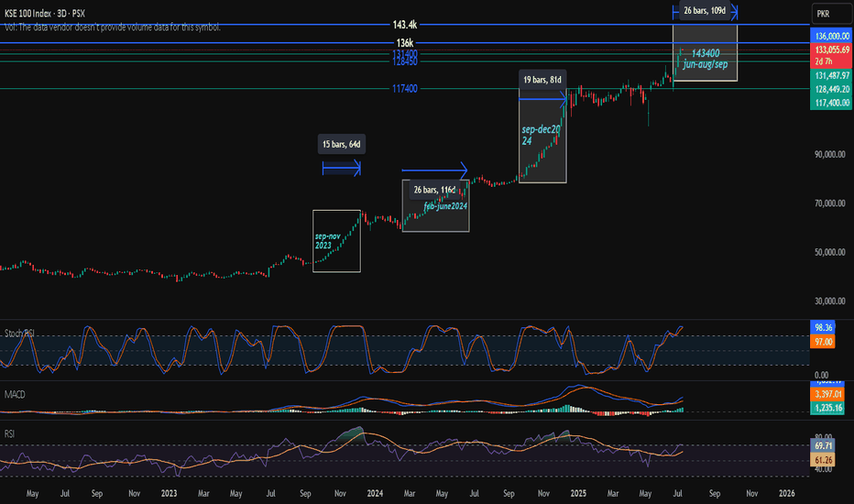
Task: Click the 61.26 RSI moving average label
Action: pos(823,460)
